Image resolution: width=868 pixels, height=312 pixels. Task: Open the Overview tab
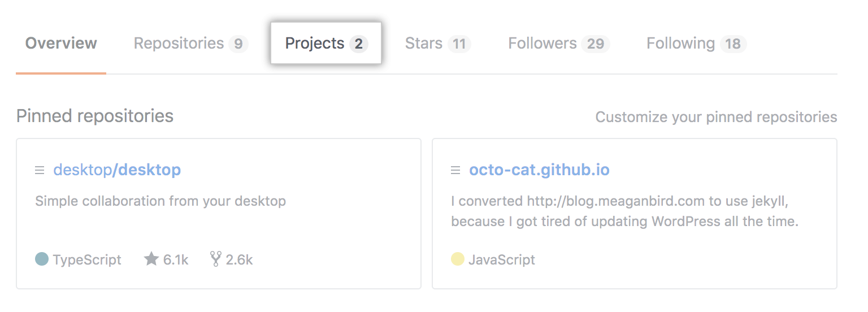(x=61, y=44)
